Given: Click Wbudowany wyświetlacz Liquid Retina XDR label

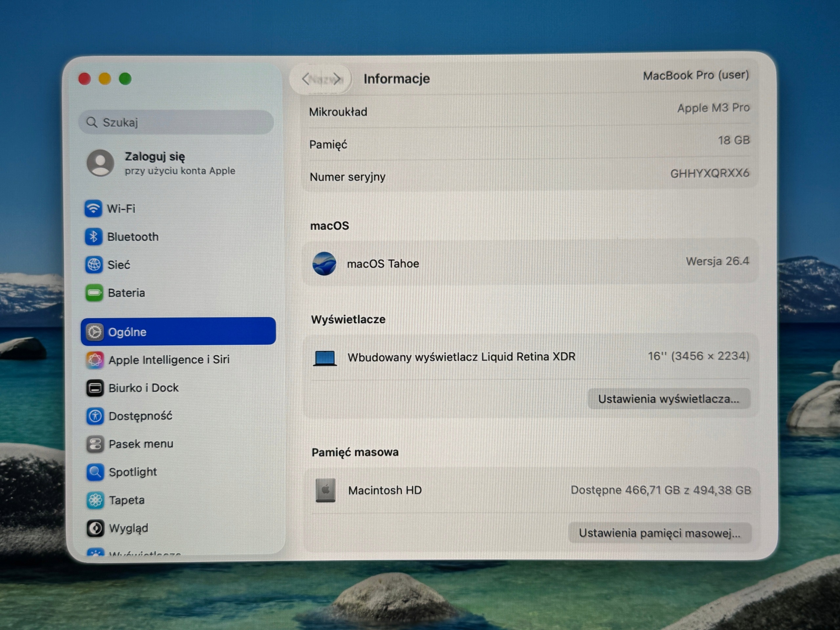Looking at the screenshot, I should coord(461,357).
